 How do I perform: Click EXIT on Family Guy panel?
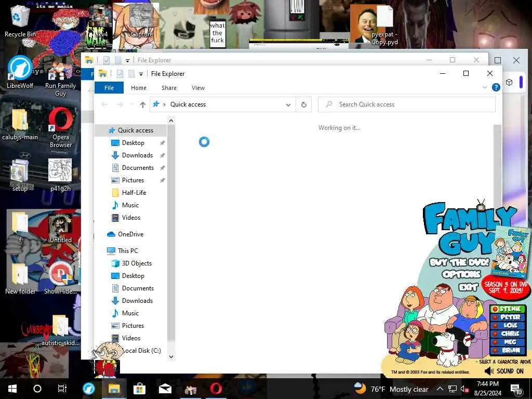click(468, 288)
